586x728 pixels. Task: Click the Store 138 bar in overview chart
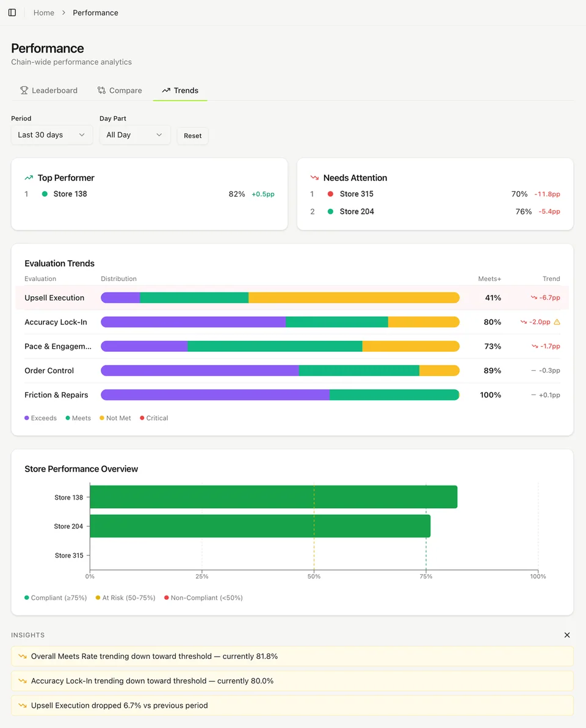(273, 497)
